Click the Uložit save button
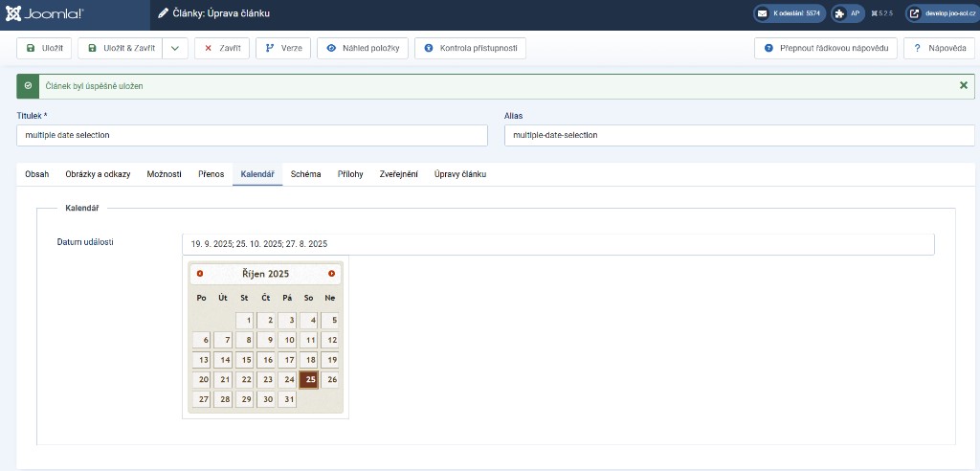The image size is (980, 471). click(x=44, y=49)
